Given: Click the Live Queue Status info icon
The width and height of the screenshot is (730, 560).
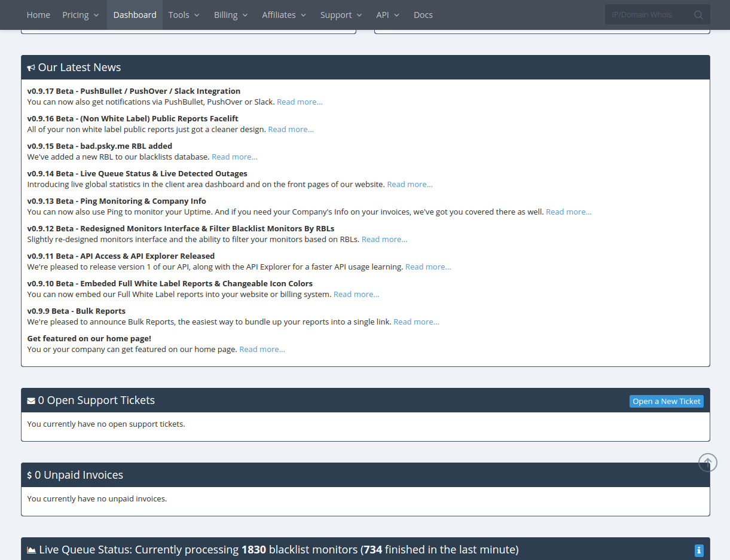Looking at the screenshot, I should pos(699,550).
